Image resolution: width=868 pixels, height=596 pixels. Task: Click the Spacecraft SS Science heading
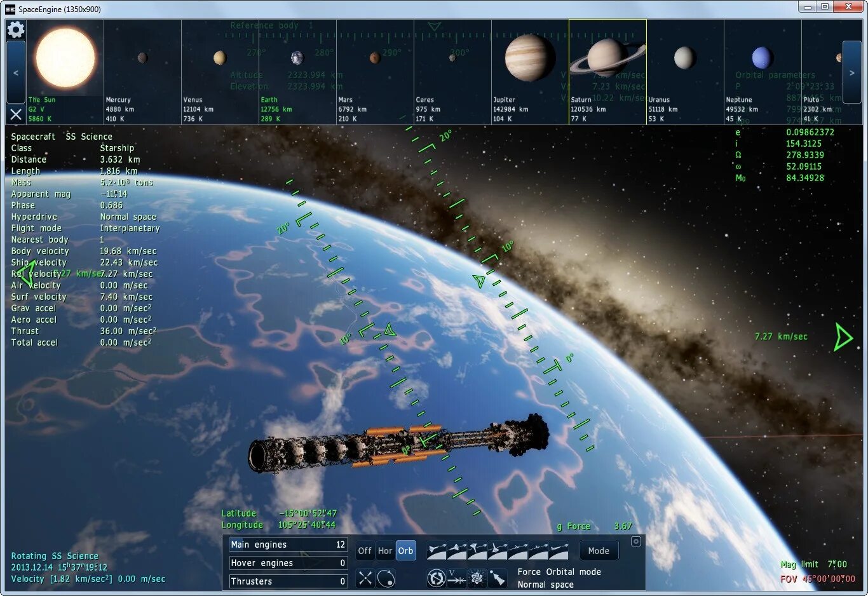pos(62,137)
